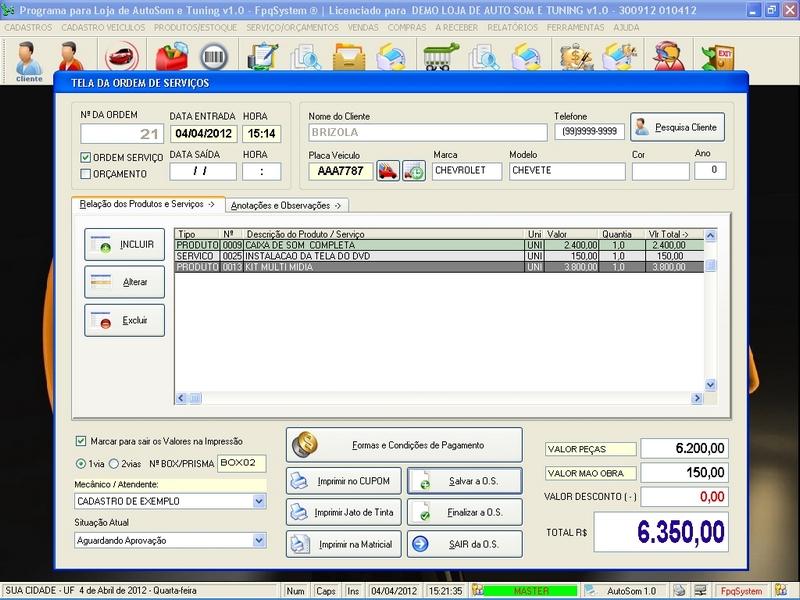The image size is (800, 600).
Task: Expand the Situação Atual dropdown
Action: click(258, 540)
